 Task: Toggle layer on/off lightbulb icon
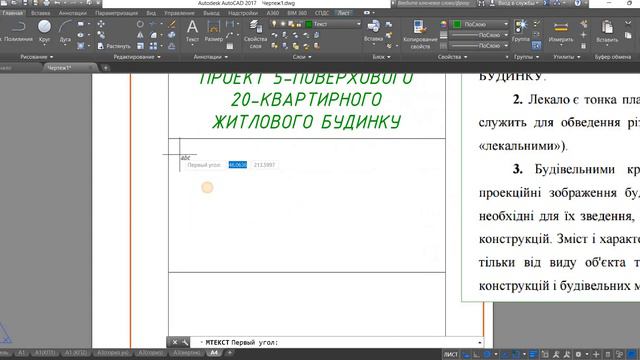[274, 24]
